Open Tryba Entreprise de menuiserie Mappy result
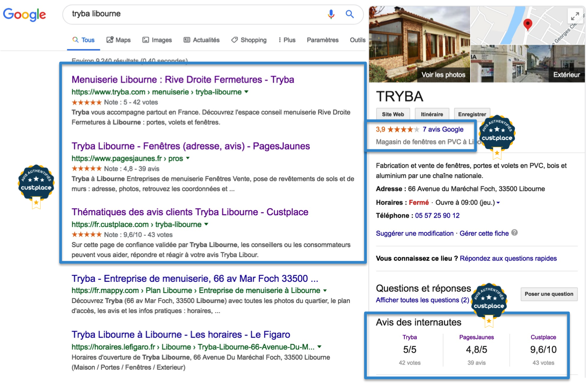 [x=195, y=278]
